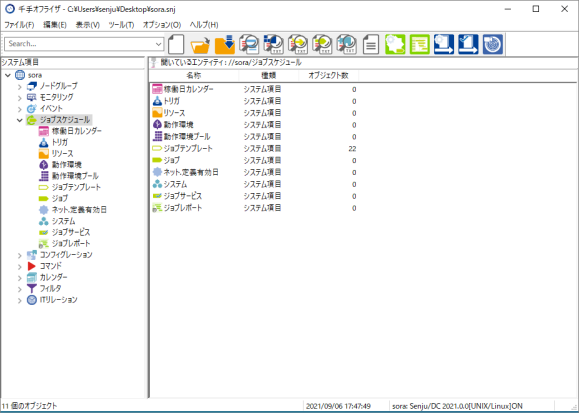Select the ジョブサービス item in the tree
This screenshot has height=413, width=579.
[71, 232]
